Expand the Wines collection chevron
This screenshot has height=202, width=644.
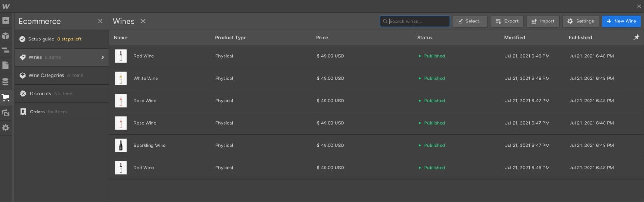pos(102,57)
